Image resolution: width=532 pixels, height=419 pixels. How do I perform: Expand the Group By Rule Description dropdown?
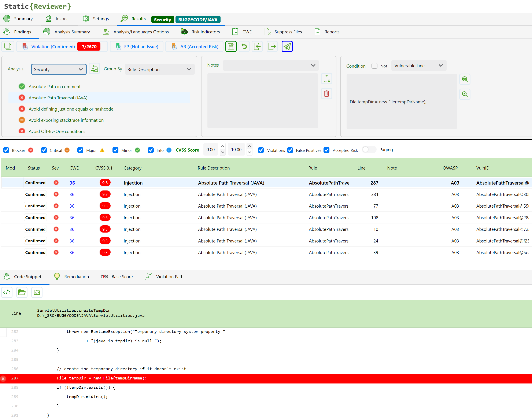point(159,69)
